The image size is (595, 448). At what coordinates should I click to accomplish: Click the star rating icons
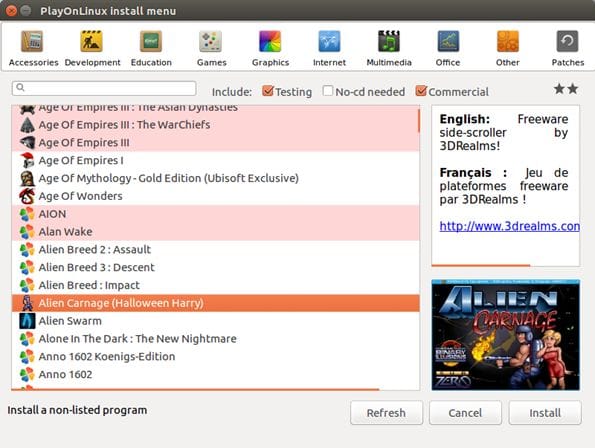pos(566,89)
